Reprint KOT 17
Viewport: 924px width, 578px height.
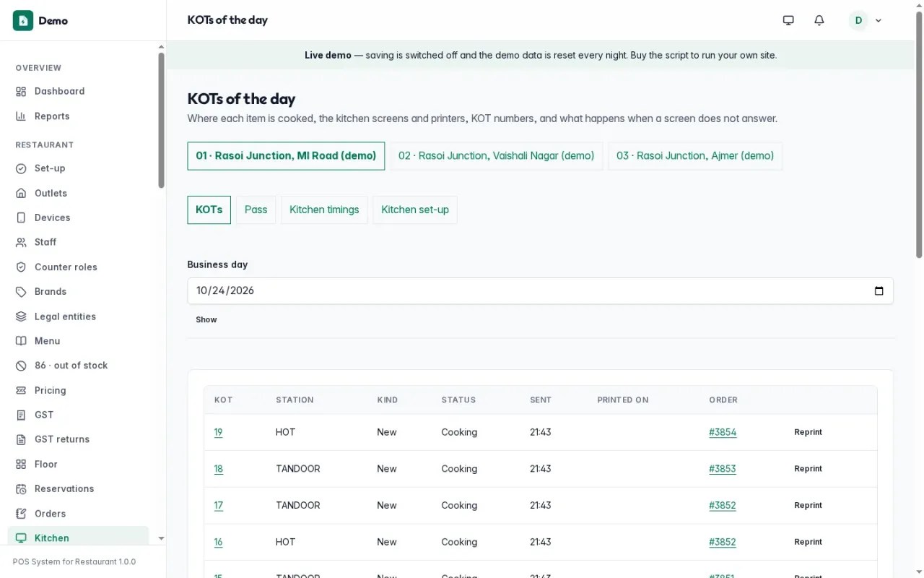(x=808, y=506)
